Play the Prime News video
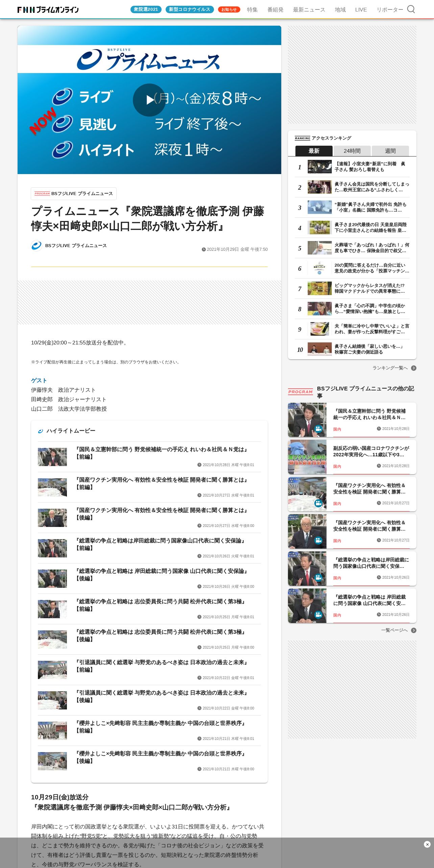Screen dimensions: 434x868 [149, 100]
